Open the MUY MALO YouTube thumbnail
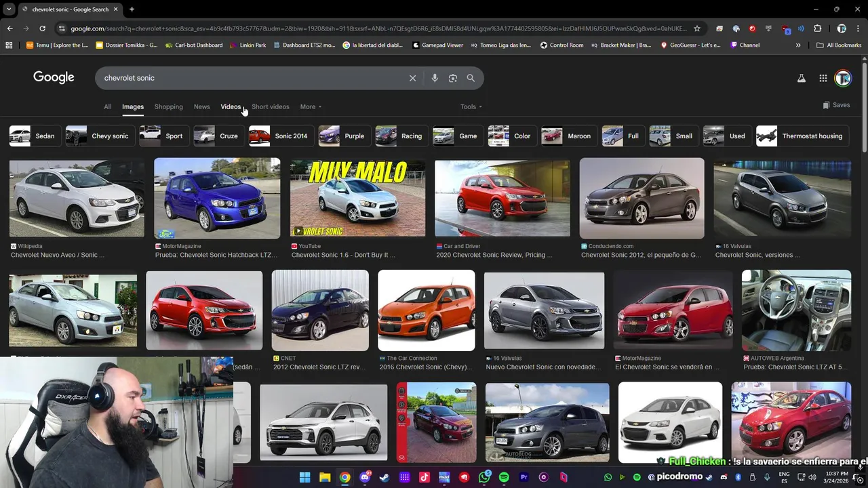Image resolution: width=868 pixels, height=488 pixels. click(x=357, y=198)
